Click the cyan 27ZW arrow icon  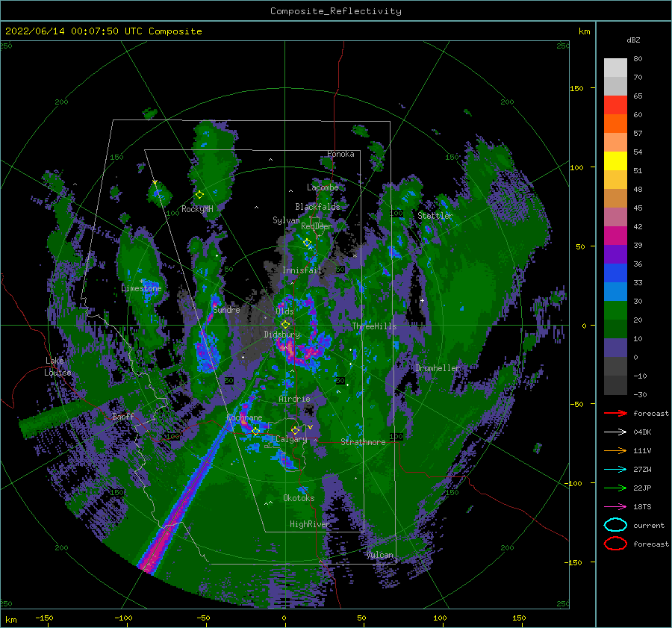(615, 470)
